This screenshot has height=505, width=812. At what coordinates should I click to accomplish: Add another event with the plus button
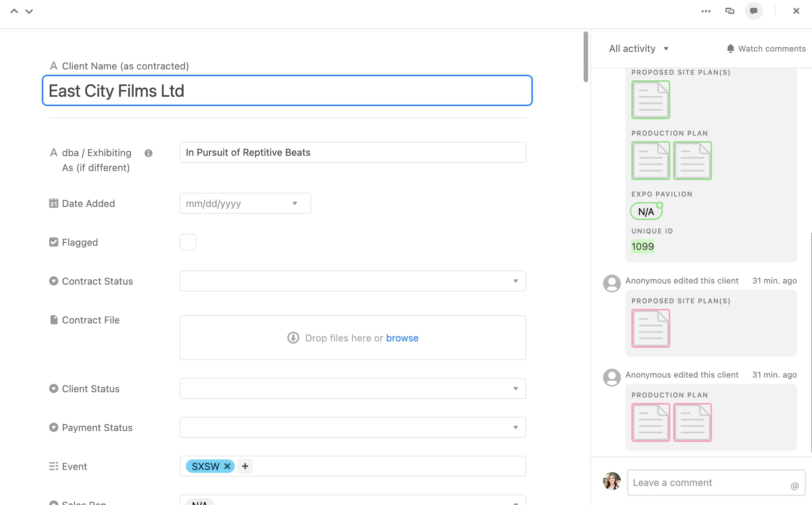point(245,466)
